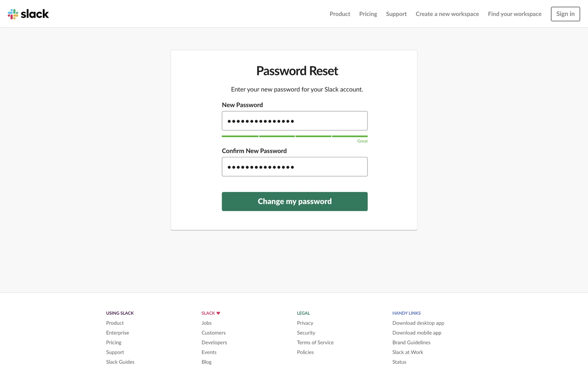The height and width of the screenshot is (368, 588).
Task: Click Download desktop app link
Action: click(418, 323)
